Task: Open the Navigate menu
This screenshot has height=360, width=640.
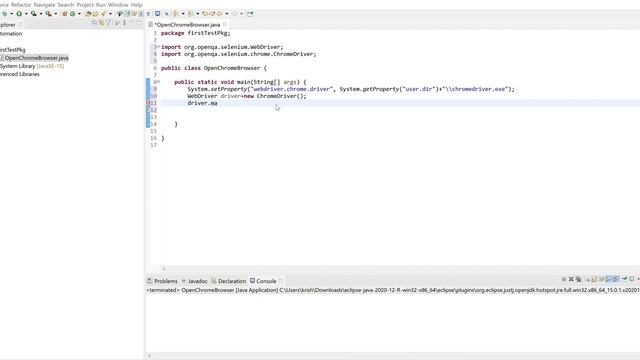Action: click(x=44, y=5)
